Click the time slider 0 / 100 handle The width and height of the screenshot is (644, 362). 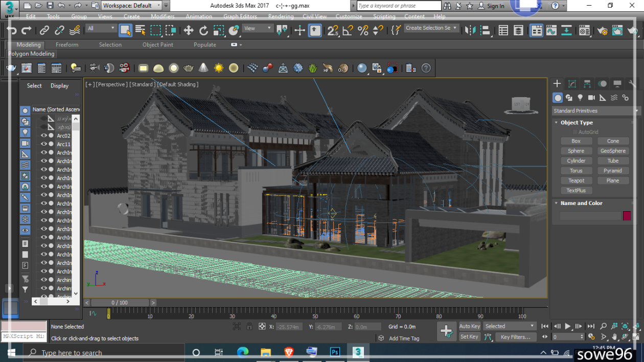pos(120,303)
